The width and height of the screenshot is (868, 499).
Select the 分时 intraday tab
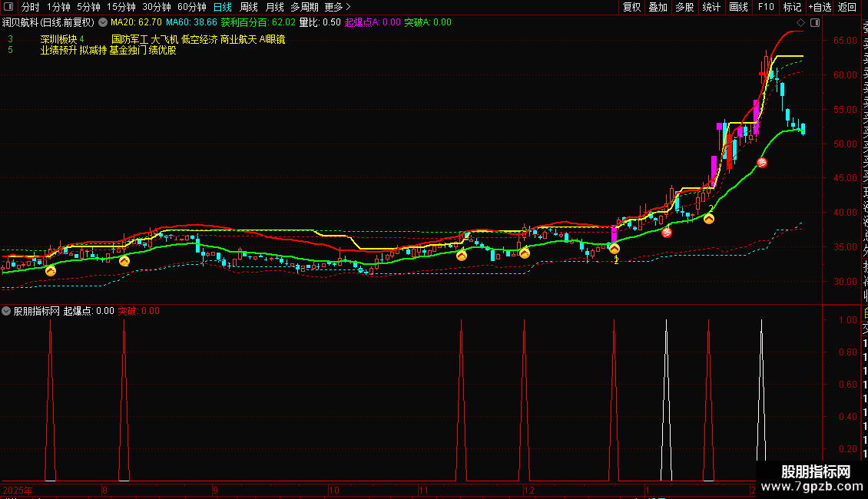coord(31,7)
